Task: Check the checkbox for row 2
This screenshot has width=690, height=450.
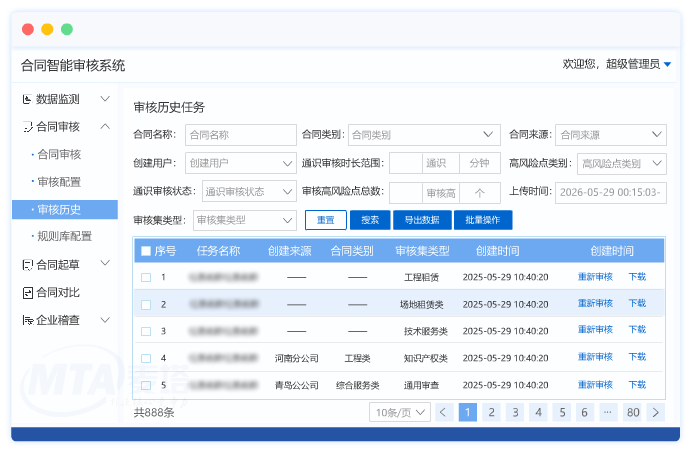Action: click(x=146, y=304)
